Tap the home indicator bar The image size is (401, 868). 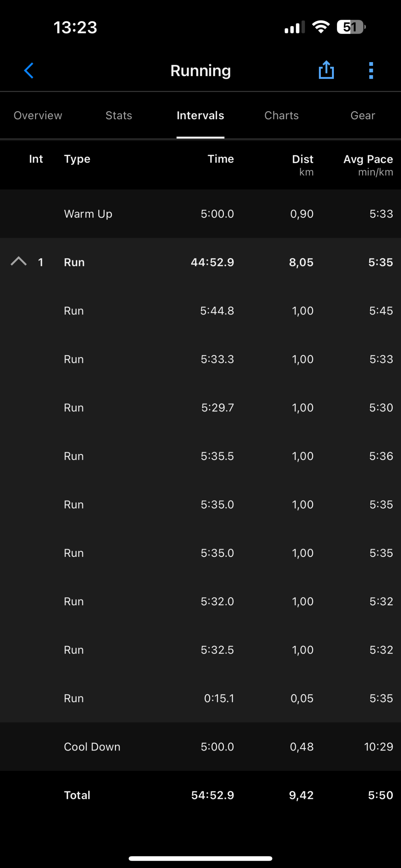tap(200, 858)
